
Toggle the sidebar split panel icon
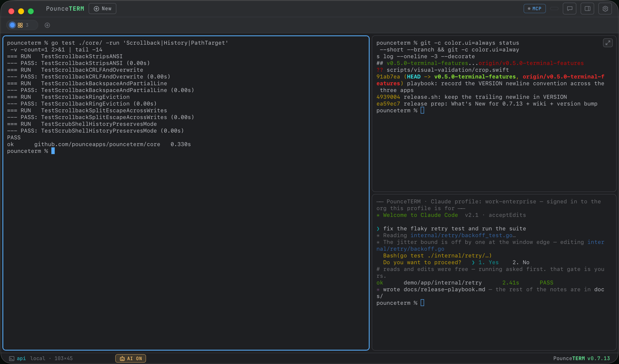588,9
